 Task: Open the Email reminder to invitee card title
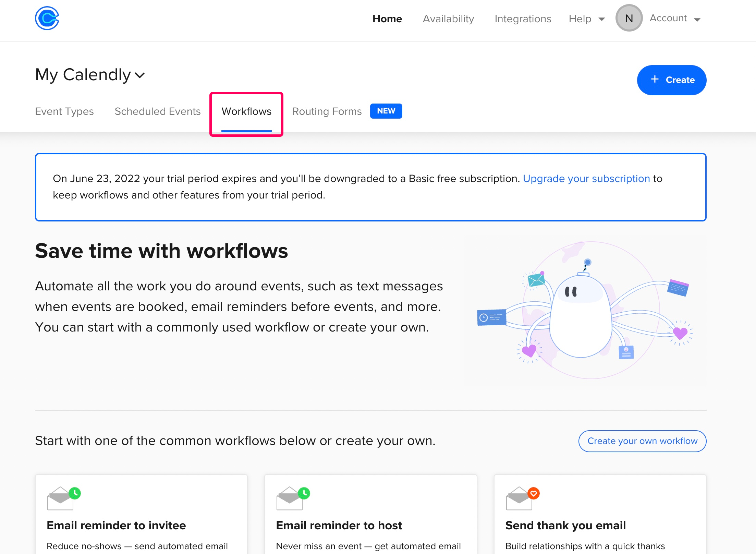116,525
